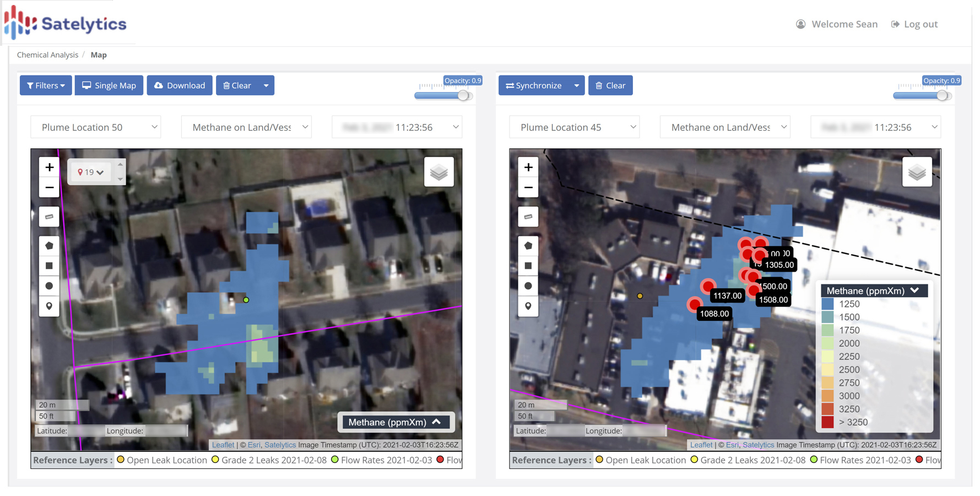
Task: Click Open Leak Location in left reference layers
Action: pyautogui.click(x=161, y=460)
